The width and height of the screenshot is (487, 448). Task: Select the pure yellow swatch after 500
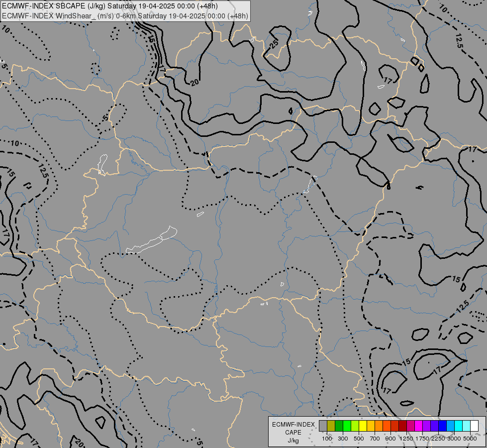[x=363, y=426]
